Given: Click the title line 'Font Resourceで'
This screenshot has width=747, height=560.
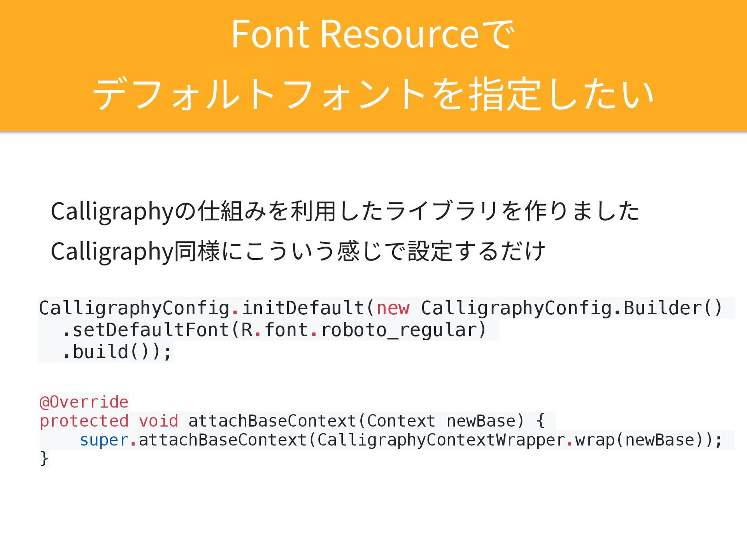Looking at the screenshot, I should 373,34.
